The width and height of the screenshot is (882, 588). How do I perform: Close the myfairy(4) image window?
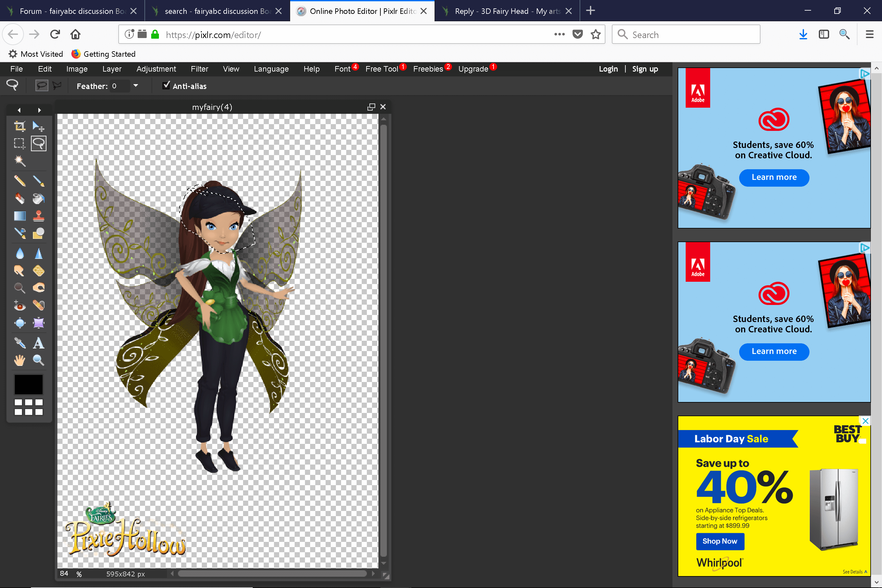pyautogui.click(x=383, y=106)
